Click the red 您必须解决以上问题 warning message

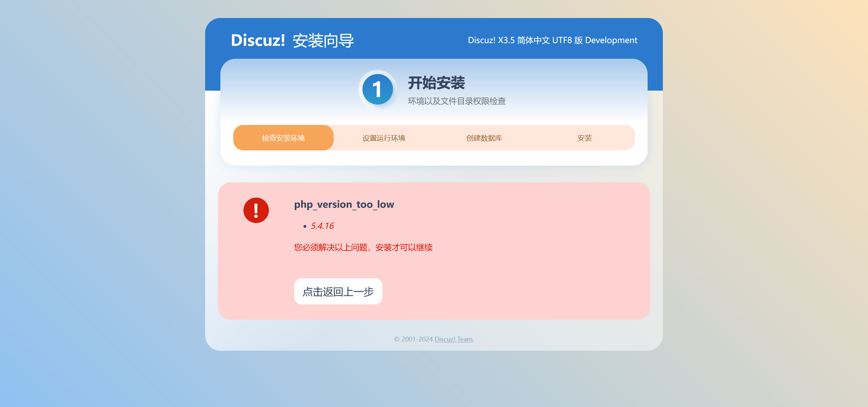tap(363, 247)
